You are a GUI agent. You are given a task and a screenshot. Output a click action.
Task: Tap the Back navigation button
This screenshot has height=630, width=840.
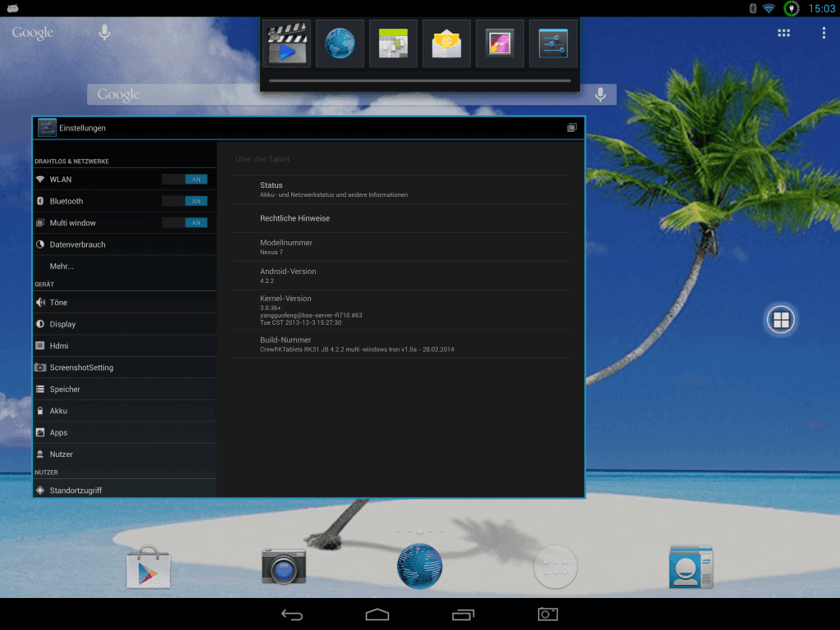point(292,614)
